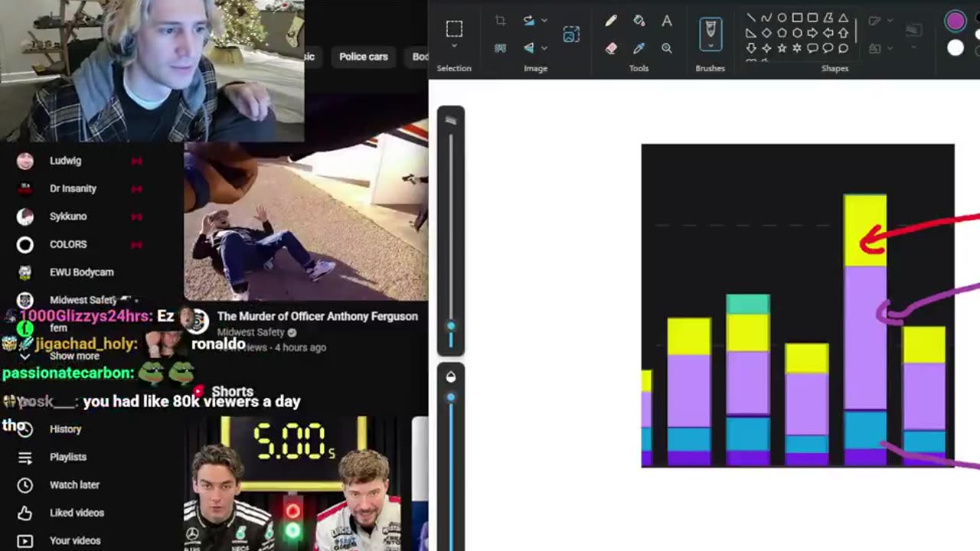Choose the Curve shape
The width and height of the screenshot is (980, 551).
coord(766,18)
